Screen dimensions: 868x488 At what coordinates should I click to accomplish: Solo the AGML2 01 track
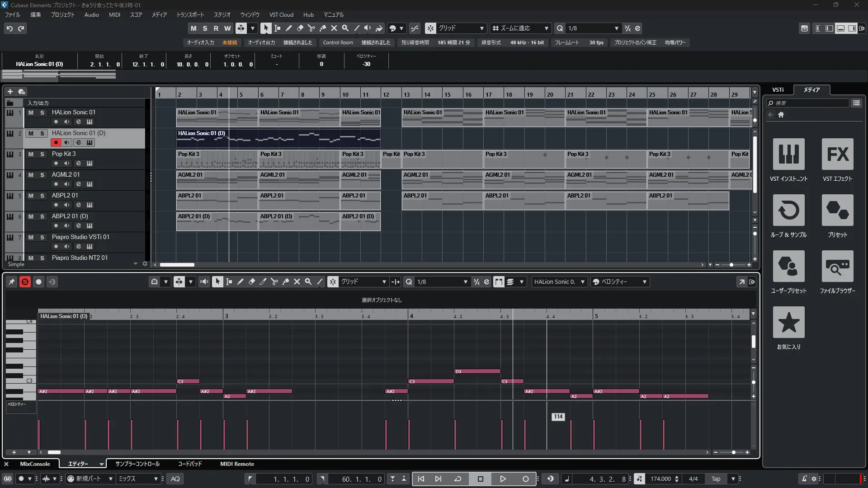click(x=42, y=175)
